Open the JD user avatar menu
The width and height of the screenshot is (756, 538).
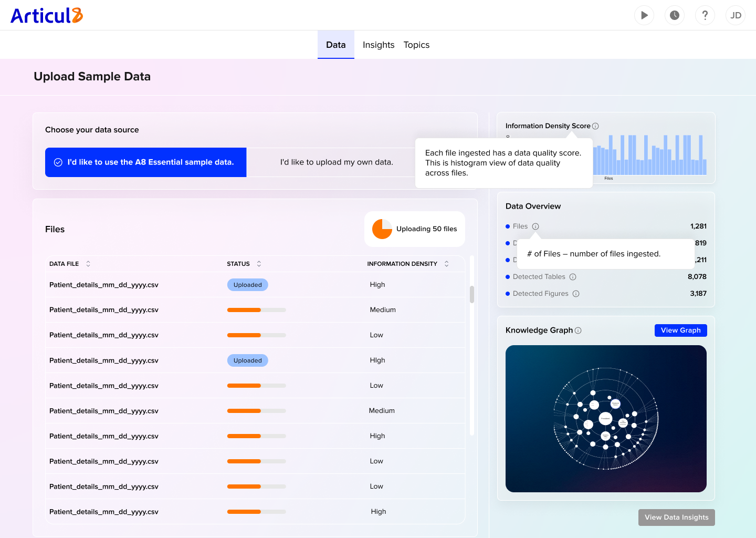tap(736, 15)
